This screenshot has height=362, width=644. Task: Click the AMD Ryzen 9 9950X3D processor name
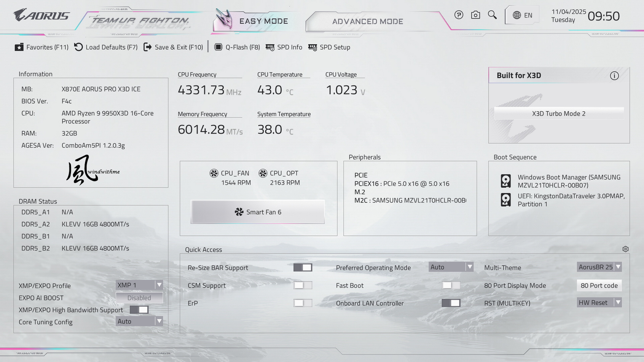[108, 117]
